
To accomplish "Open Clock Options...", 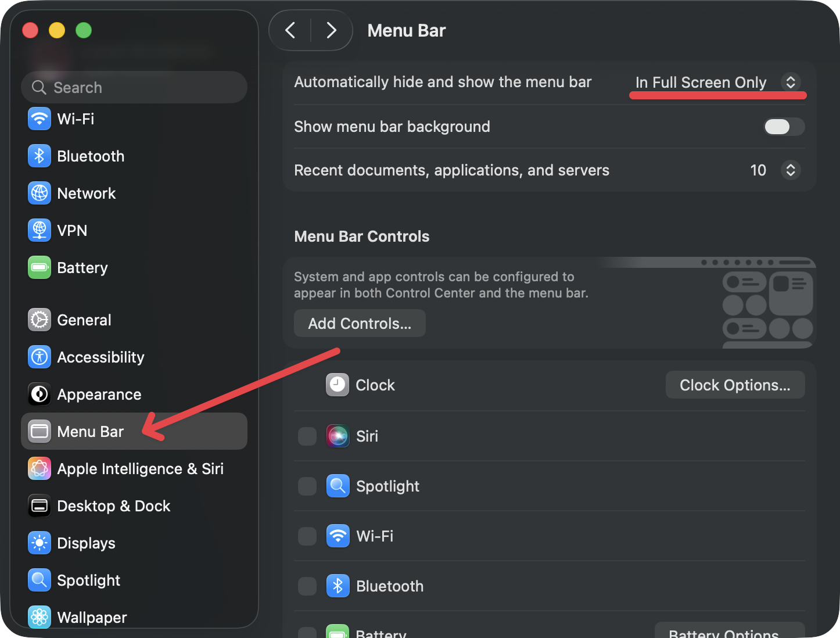I will 735,385.
